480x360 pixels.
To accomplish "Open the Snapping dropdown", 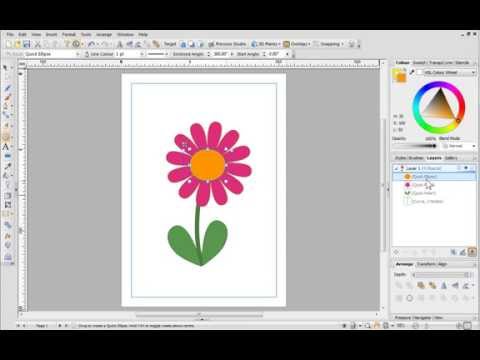I will coord(329,44).
